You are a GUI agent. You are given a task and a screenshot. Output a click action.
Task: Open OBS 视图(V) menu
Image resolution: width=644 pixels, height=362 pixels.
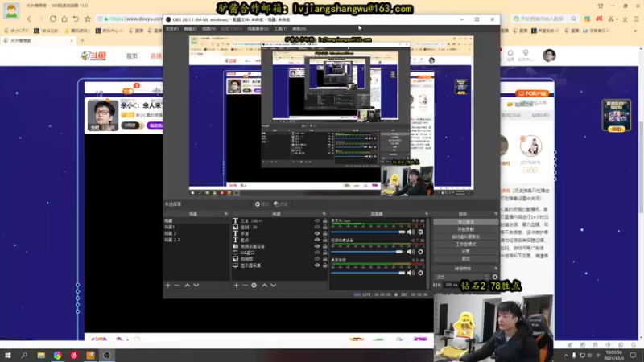point(208,29)
